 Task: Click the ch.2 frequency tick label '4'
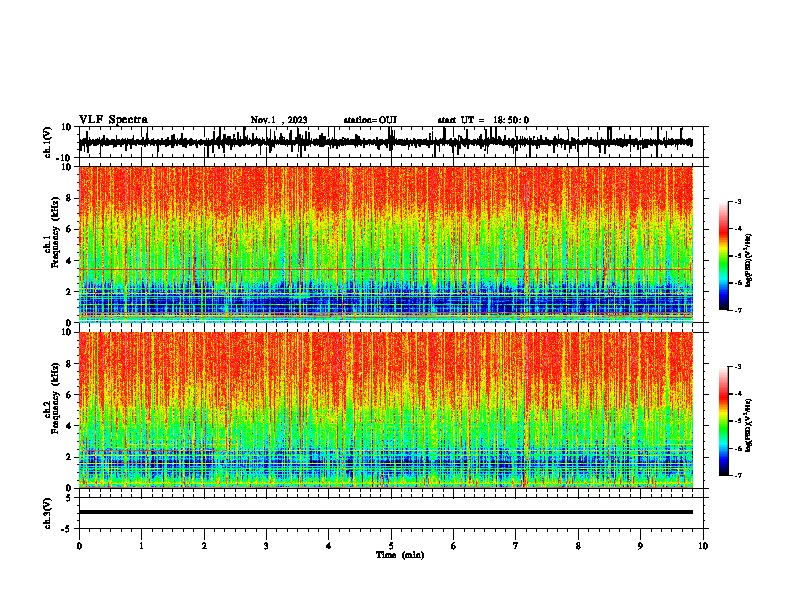[x=69, y=426]
